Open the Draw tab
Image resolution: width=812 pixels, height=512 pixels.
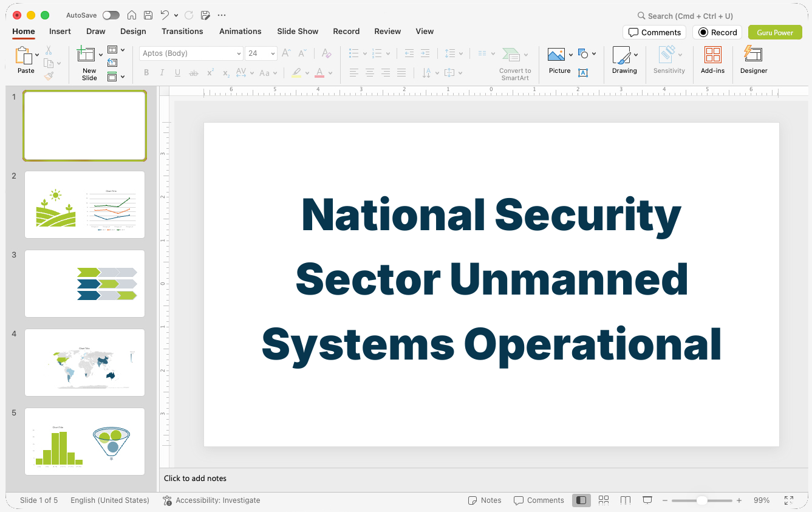pyautogui.click(x=96, y=32)
